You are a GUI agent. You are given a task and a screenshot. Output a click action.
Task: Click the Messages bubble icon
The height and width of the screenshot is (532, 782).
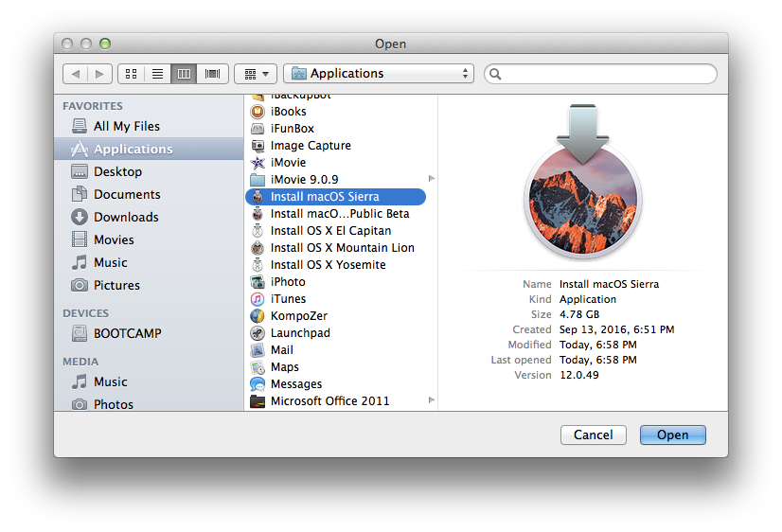[258, 384]
